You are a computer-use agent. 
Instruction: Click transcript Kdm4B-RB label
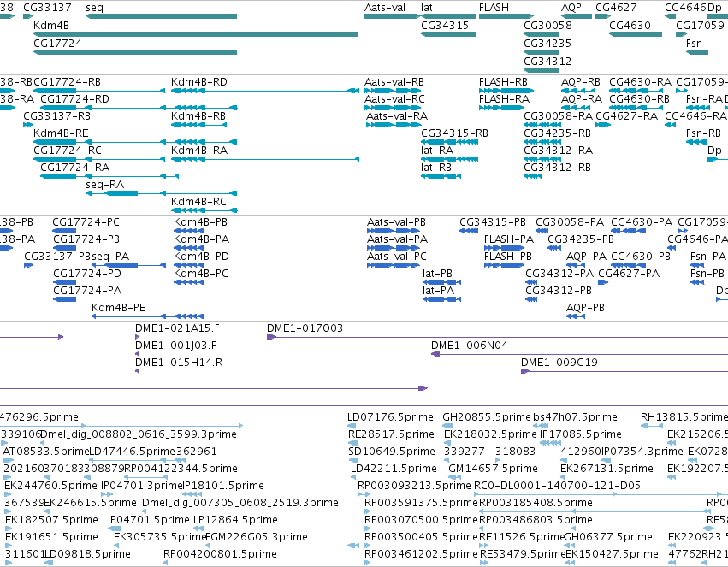tap(198, 116)
